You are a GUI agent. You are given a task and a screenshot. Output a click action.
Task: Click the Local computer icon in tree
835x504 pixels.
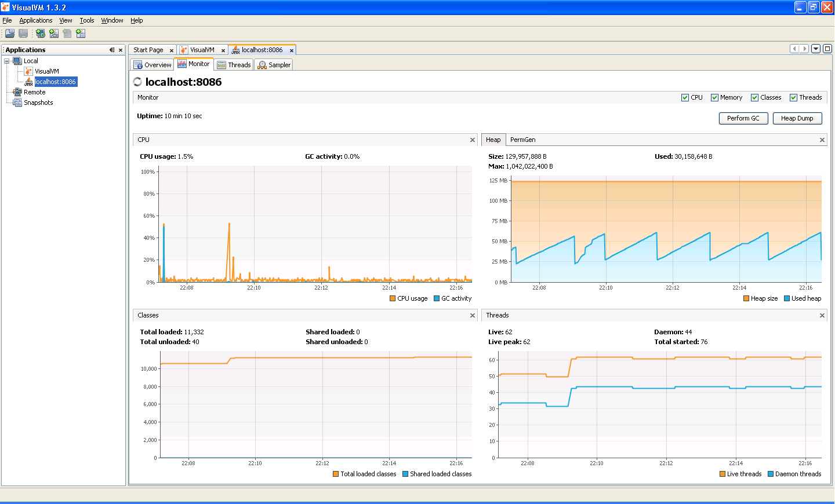coord(17,61)
